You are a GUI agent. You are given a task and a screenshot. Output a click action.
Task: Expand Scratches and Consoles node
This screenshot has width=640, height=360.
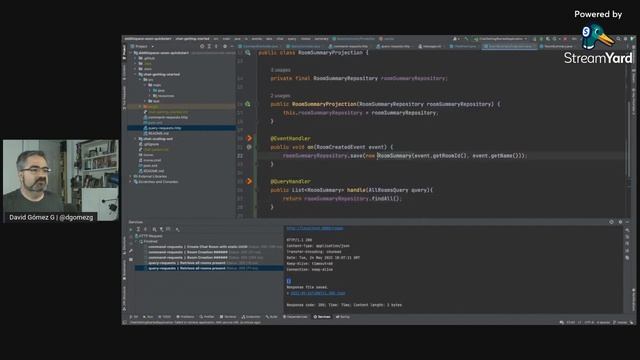131,182
